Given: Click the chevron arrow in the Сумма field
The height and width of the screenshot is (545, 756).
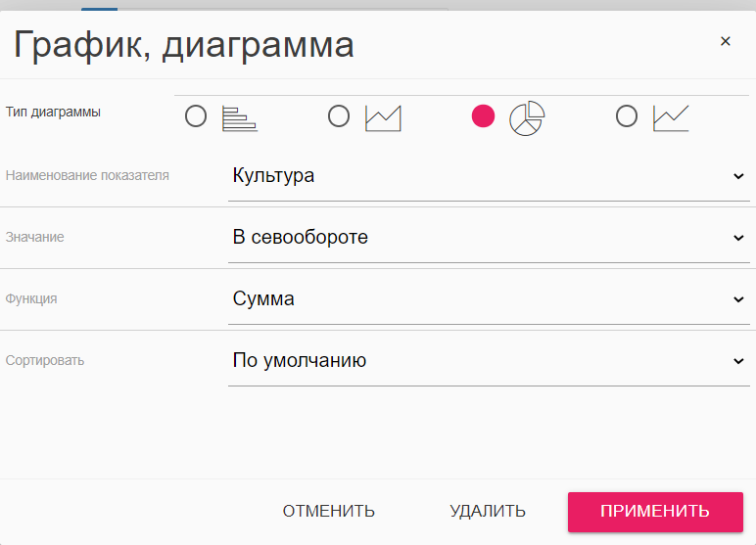Looking at the screenshot, I should coord(738,300).
